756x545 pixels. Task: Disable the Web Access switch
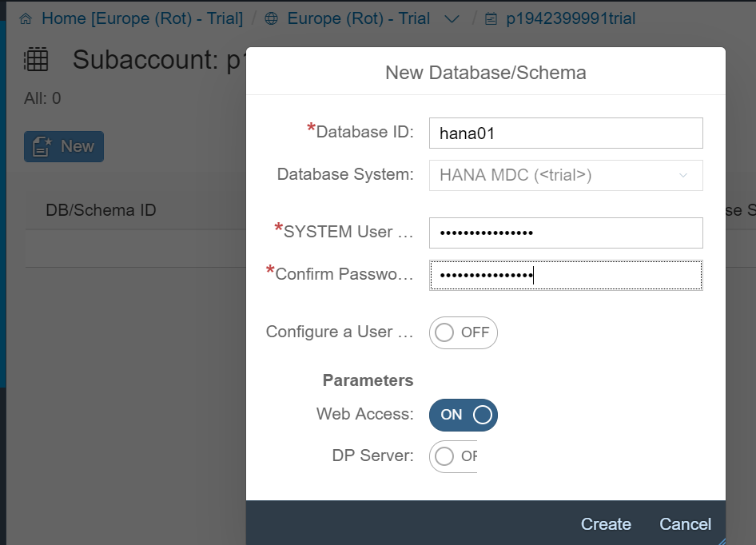(463, 415)
